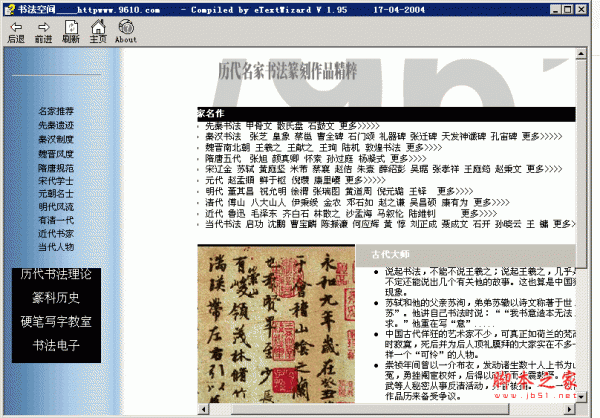Click 更多 on the 隋唐五代 row
The height and width of the screenshot is (418, 600).
pyautogui.click(x=408, y=158)
